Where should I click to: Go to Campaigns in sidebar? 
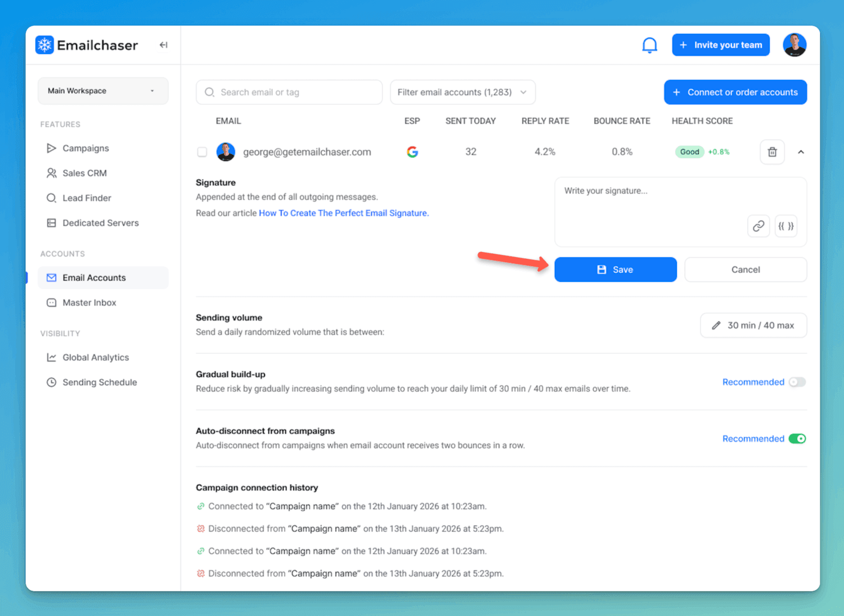(x=86, y=149)
